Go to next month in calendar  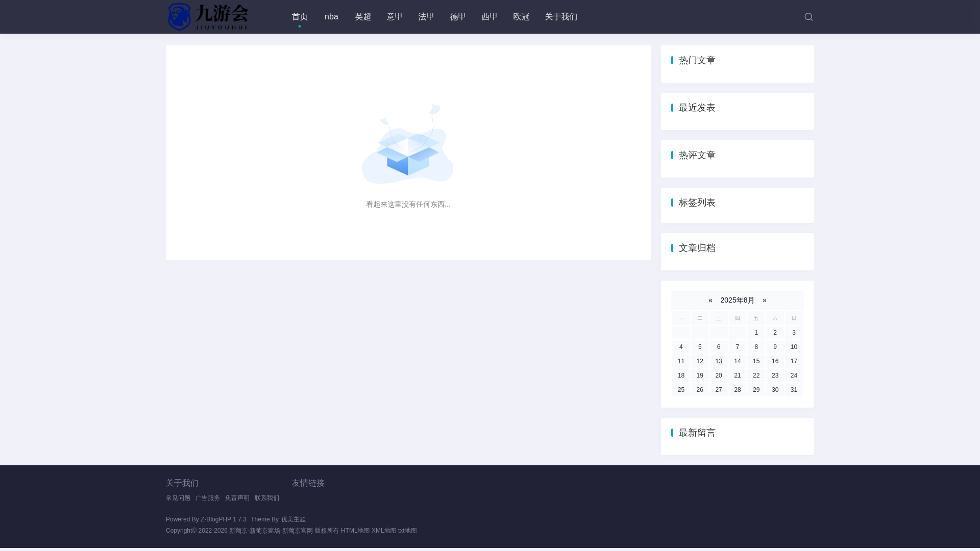pyautogui.click(x=765, y=300)
